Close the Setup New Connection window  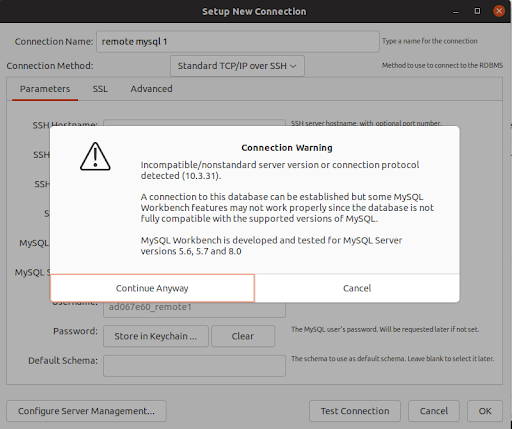pyautogui.click(x=499, y=11)
